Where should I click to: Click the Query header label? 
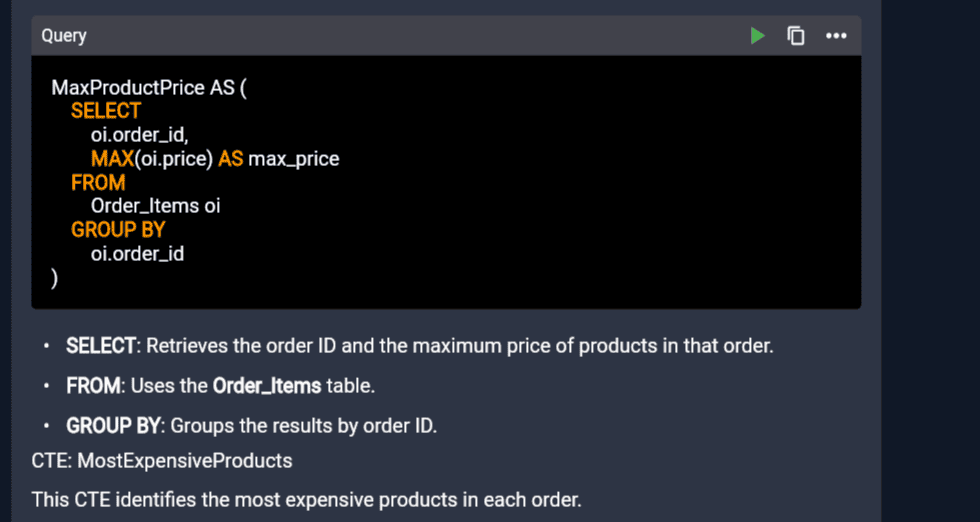click(x=64, y=36)
